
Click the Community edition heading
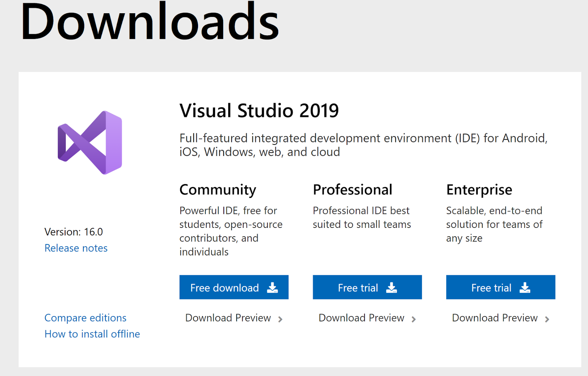[218, 190]
